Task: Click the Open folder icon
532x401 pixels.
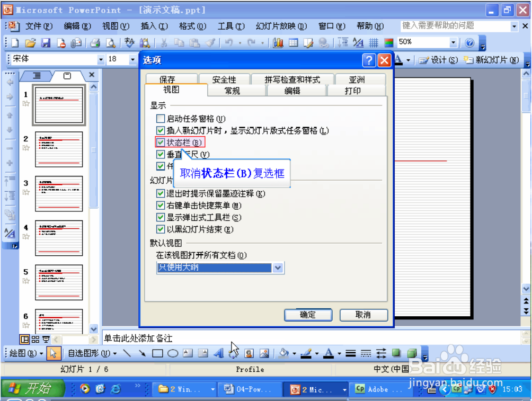Action: tap(30, 43)
